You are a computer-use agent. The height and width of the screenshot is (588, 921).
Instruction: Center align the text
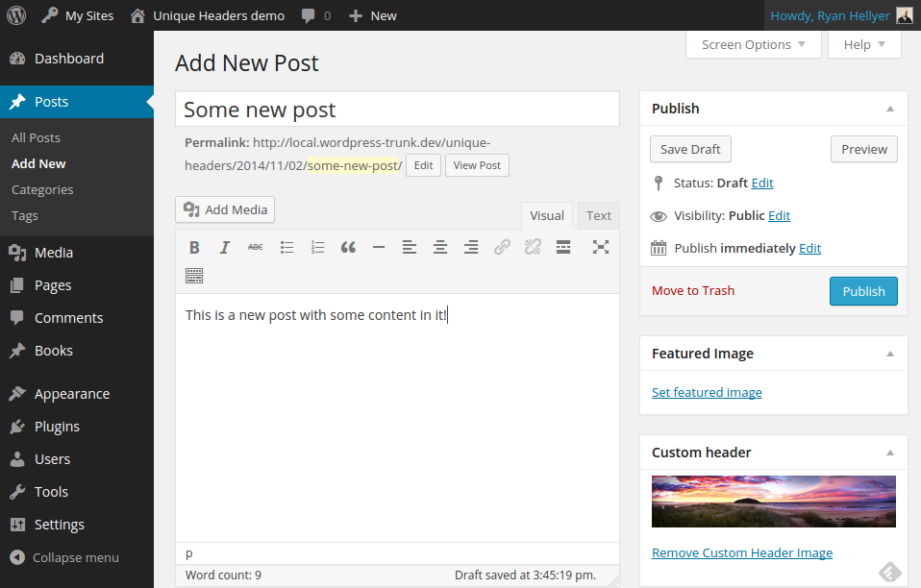440,247
